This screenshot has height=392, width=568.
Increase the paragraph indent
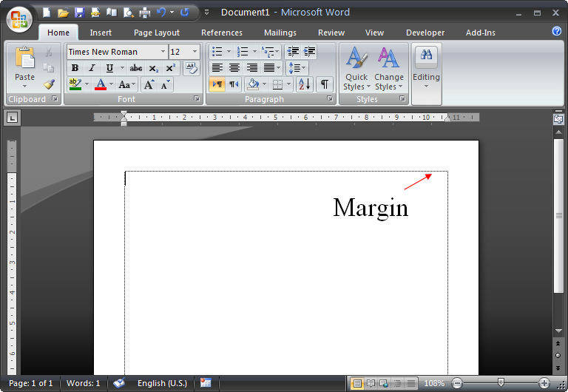(309, 52)
